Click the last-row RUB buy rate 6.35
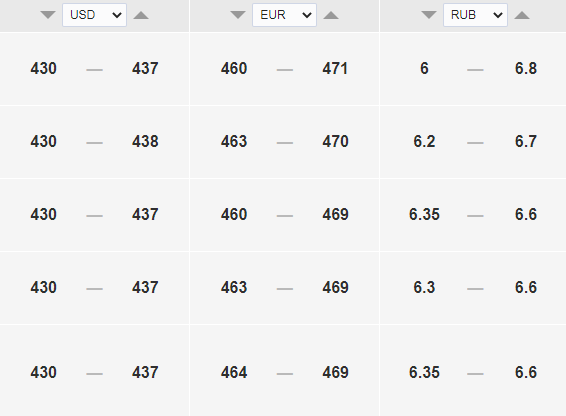This screenshot has height=416, width=566. coord(424,372)
